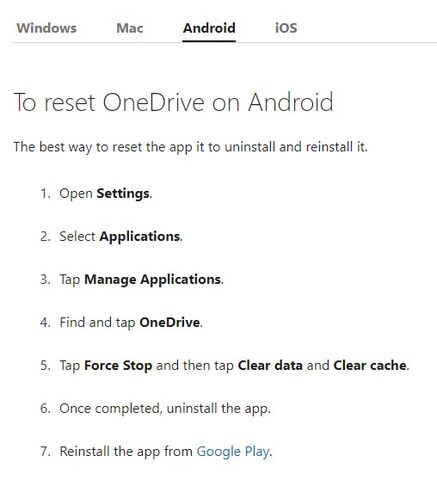
Task: Select the Android tab
Action: point(209,28)
